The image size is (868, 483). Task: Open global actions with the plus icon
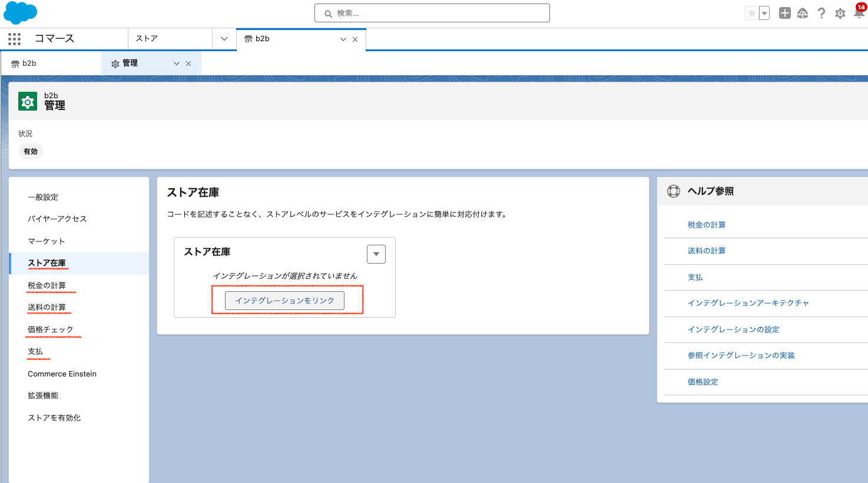[x=784, y=12]
